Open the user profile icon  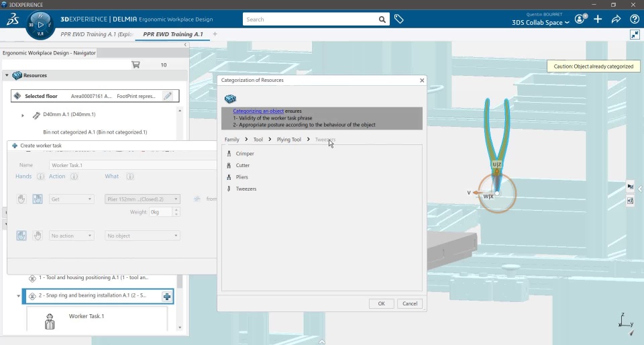pyautogui.click(x=580, y=19)
